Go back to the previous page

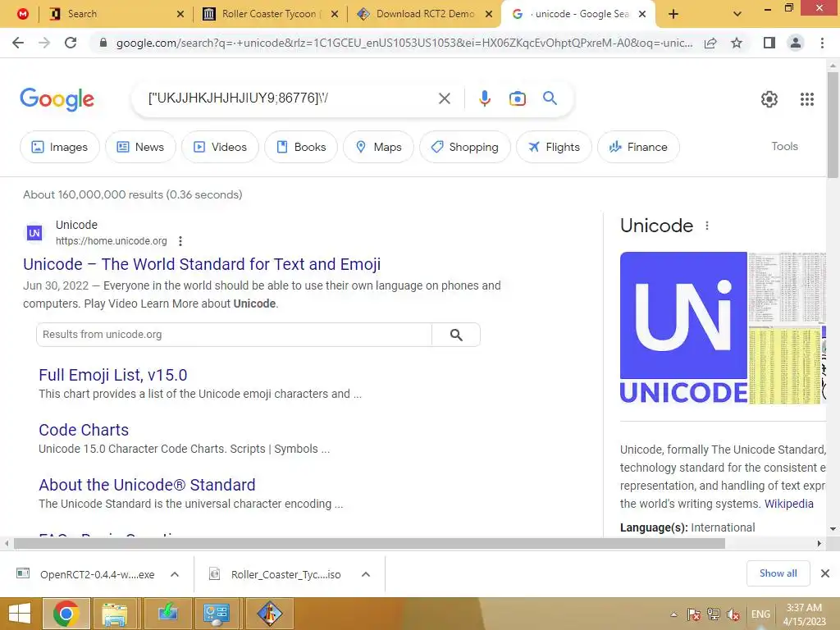(x=18, y=43)
